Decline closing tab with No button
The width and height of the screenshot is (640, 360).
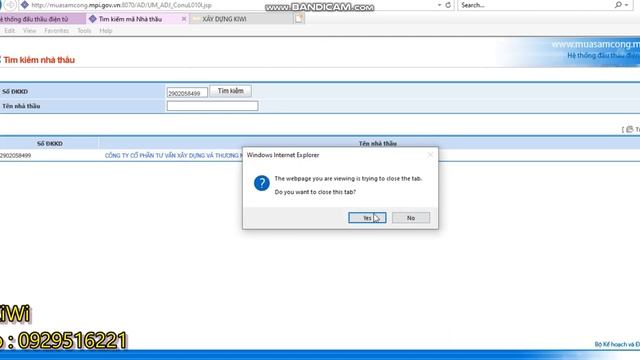coord(411,218)
